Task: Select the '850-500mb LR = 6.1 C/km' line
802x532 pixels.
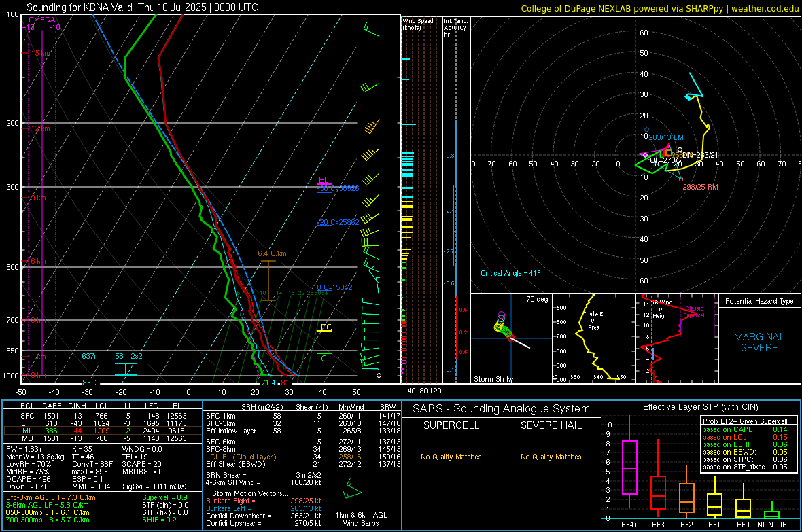Action: click(48, 512)
